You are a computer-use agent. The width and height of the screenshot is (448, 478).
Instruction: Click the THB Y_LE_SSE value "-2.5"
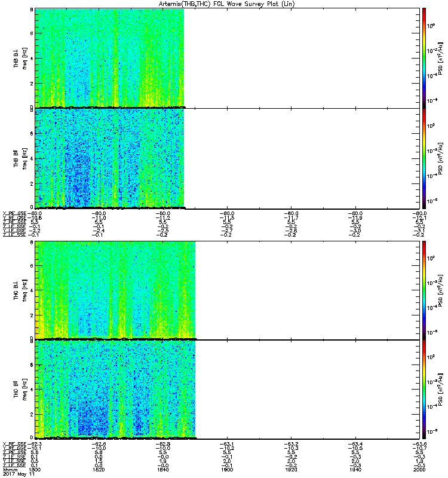click(x=162, y=231)
